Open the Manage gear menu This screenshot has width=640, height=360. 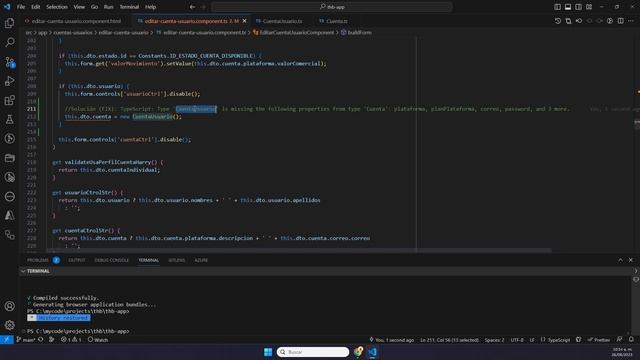(9, 325)
